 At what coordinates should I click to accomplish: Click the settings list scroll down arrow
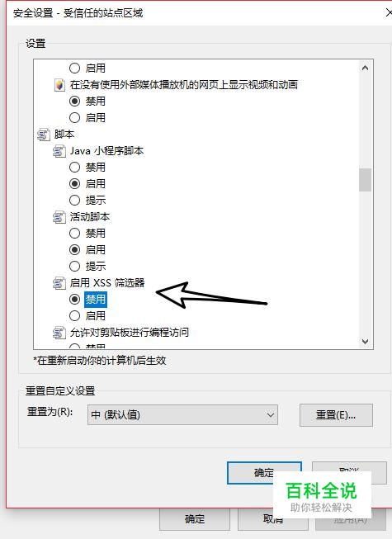[366, 342]
